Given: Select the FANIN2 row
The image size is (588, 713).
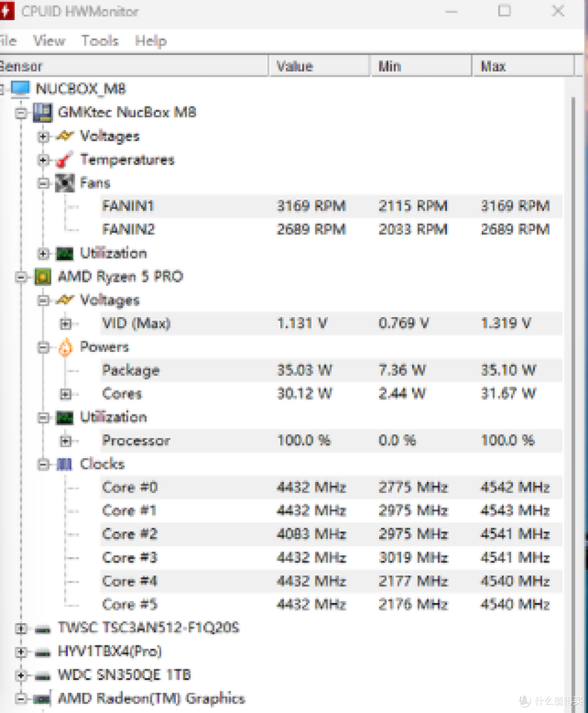Looking at the screenshot, I should [332, 229].
